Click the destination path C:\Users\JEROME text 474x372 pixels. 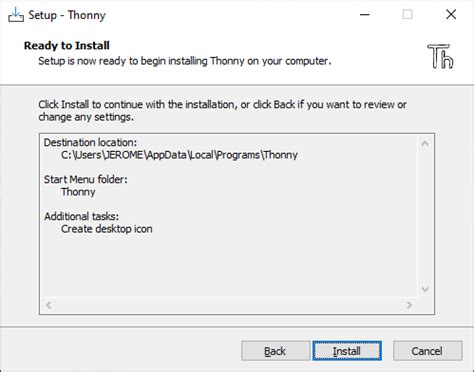179,155
